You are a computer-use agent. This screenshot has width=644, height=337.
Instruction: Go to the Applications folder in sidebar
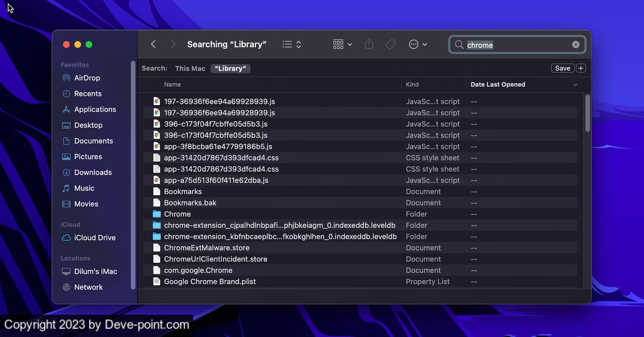pyautogui.click(x=89, y=109)
